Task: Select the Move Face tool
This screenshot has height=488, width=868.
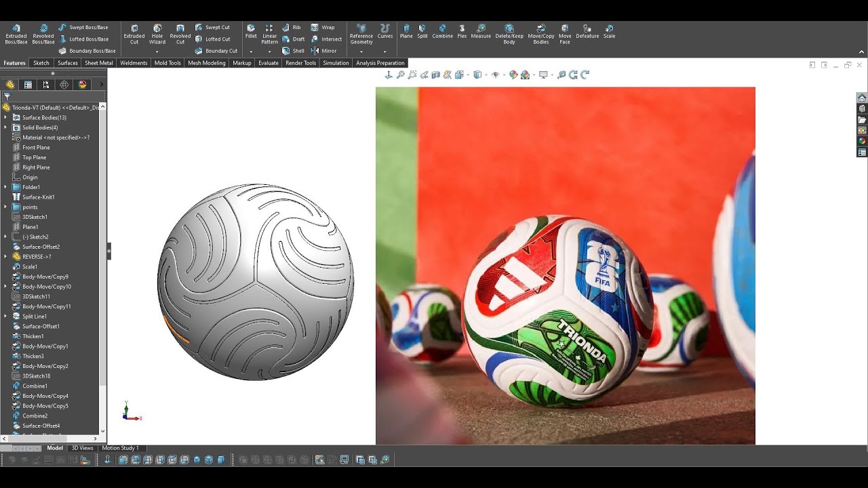Action: tap(565, 34)
